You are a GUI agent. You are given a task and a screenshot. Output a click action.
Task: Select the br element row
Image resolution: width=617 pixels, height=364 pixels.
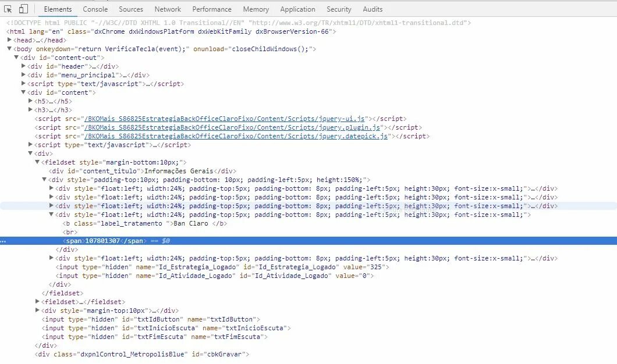70,232
